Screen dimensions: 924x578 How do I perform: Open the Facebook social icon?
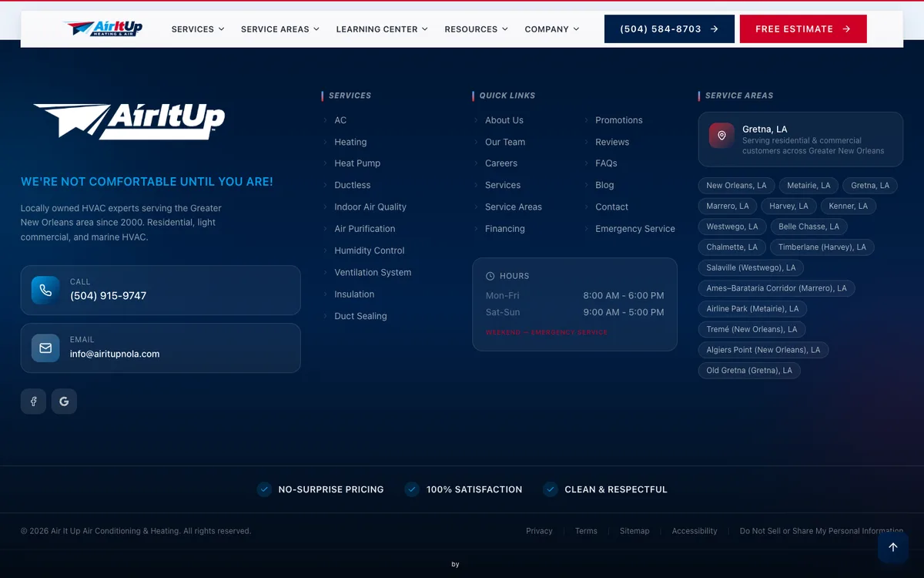33,401
